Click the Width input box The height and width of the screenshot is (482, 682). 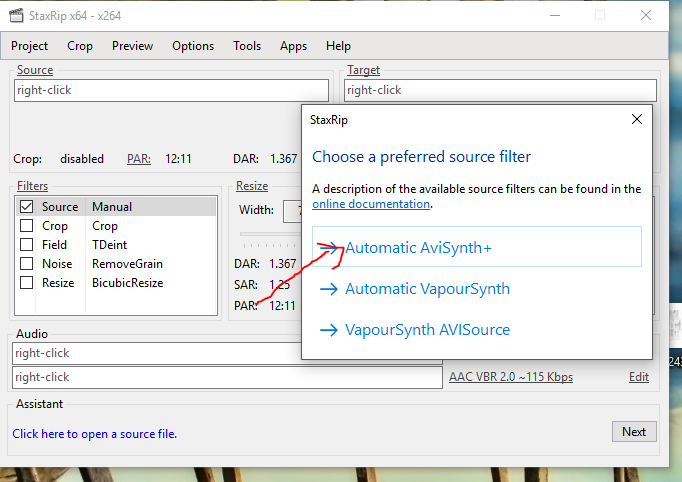[x=292, y=211]
